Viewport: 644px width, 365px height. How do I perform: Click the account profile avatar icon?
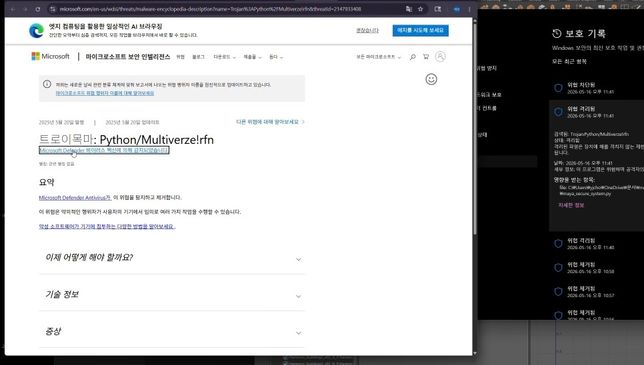point(440,56)
